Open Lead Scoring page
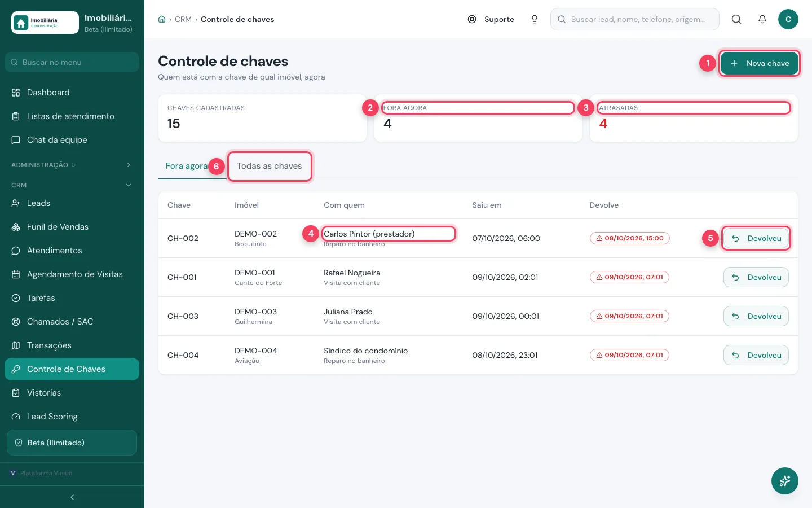The image size is (812, 508). pyautogui.click(x=72, y=417)
